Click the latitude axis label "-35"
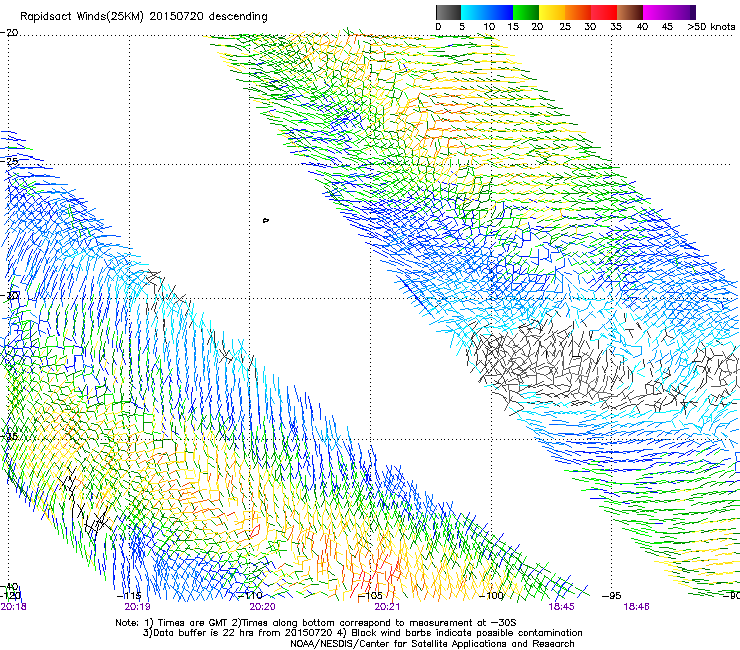 tap(9, 436)
